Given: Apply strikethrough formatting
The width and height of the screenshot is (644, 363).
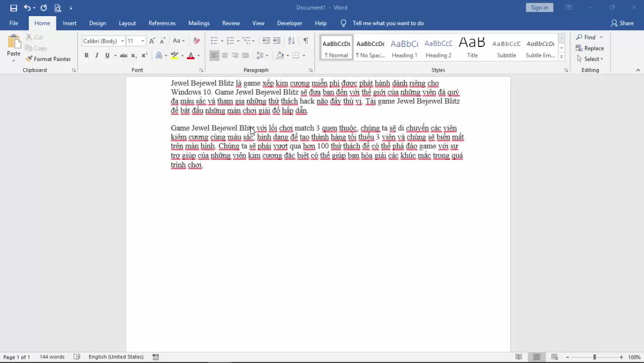Looking at the screenshot, I should click(x=123, y=55).
